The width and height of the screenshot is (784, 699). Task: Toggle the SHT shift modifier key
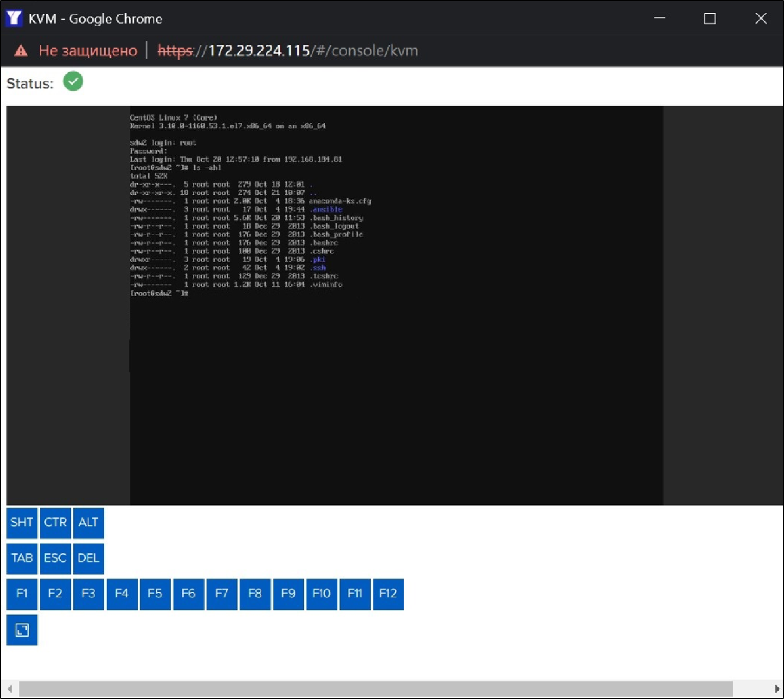(22, 522)
